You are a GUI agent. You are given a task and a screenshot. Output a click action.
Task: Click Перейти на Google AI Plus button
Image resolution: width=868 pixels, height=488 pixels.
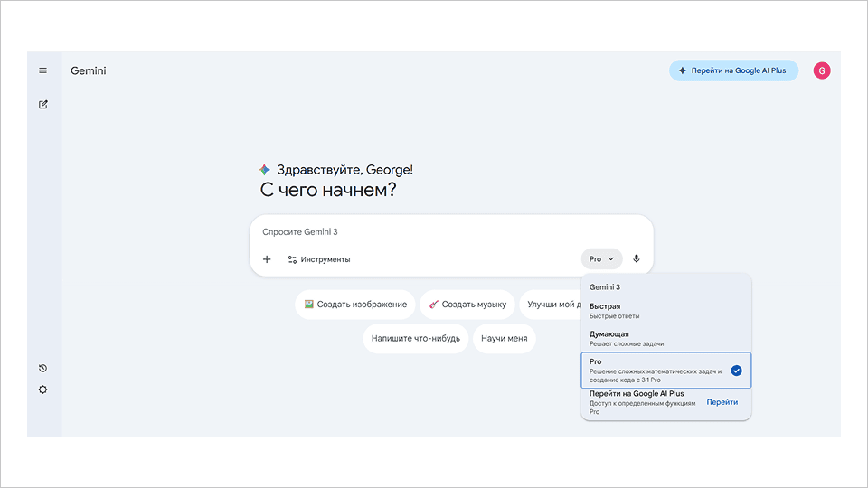pyautogui.click(x=733, y=70)
